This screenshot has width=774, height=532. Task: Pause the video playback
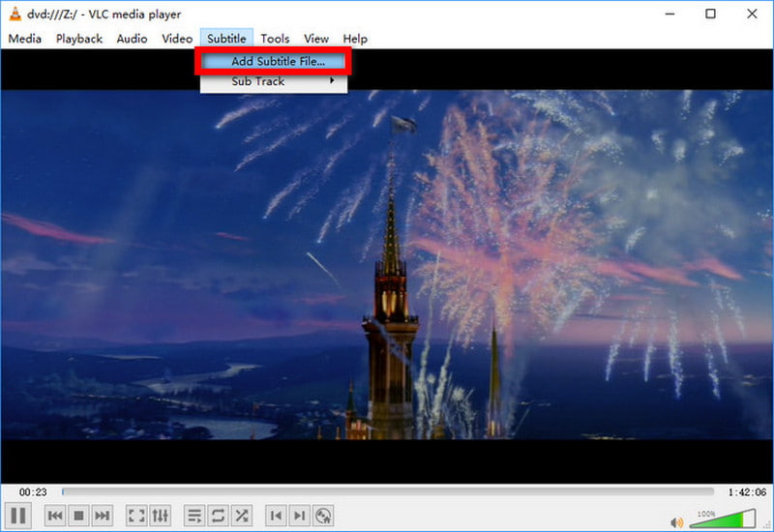(18, 516)
